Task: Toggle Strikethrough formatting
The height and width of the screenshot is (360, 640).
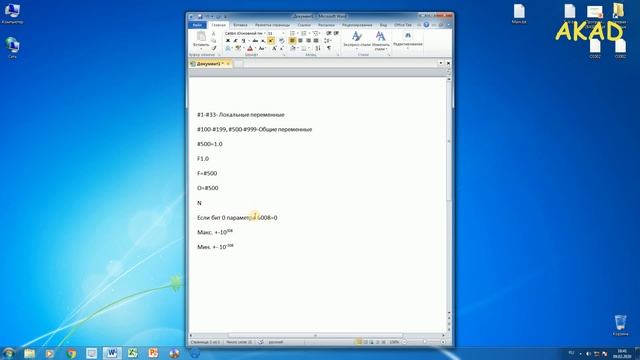Action: (x=255, y=40)
